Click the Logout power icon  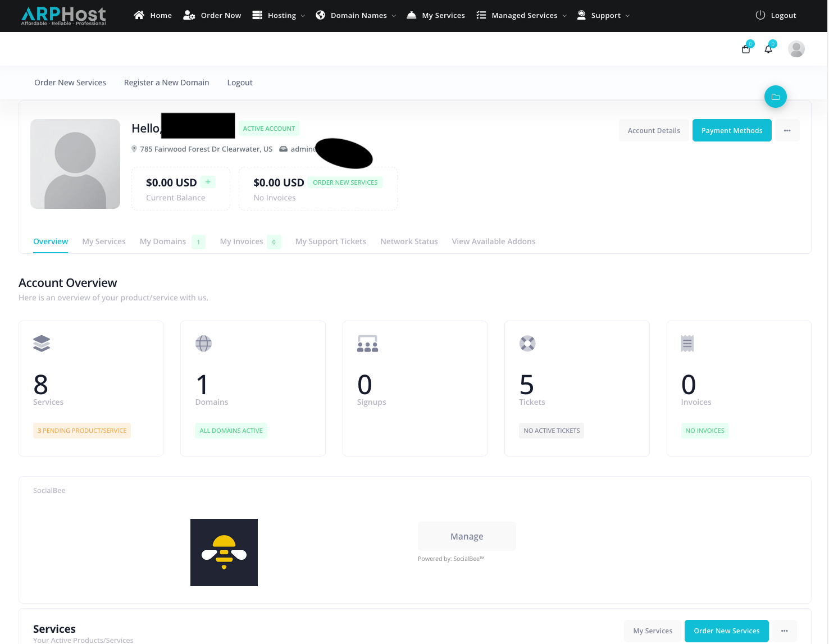click(760, 16)
